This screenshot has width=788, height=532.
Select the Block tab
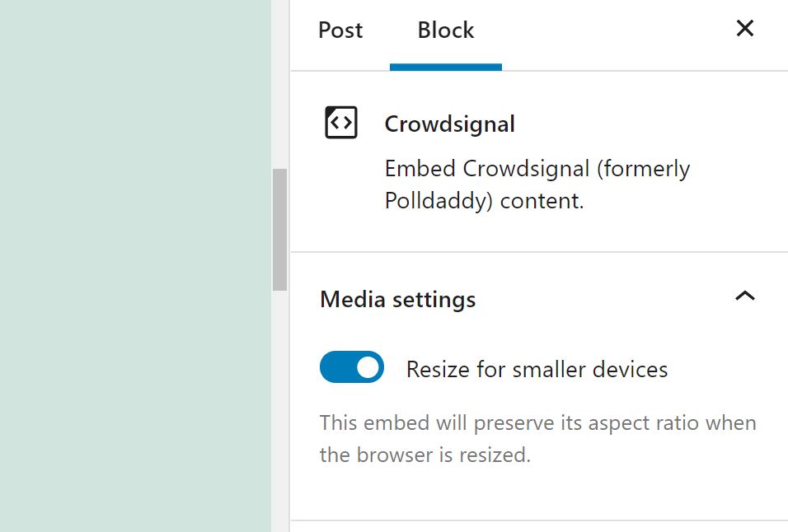tap(445, 30)
